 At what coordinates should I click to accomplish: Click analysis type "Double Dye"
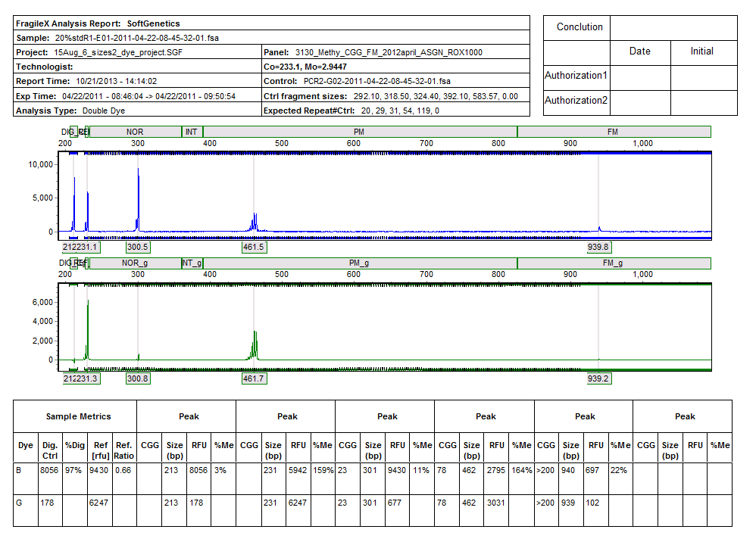[104, 111]
